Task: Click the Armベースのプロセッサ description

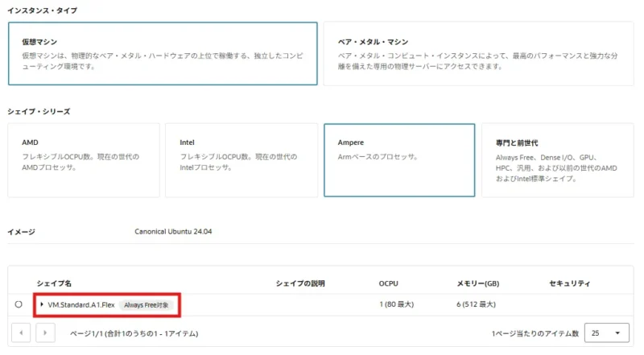Action: [x=378, y=157]
